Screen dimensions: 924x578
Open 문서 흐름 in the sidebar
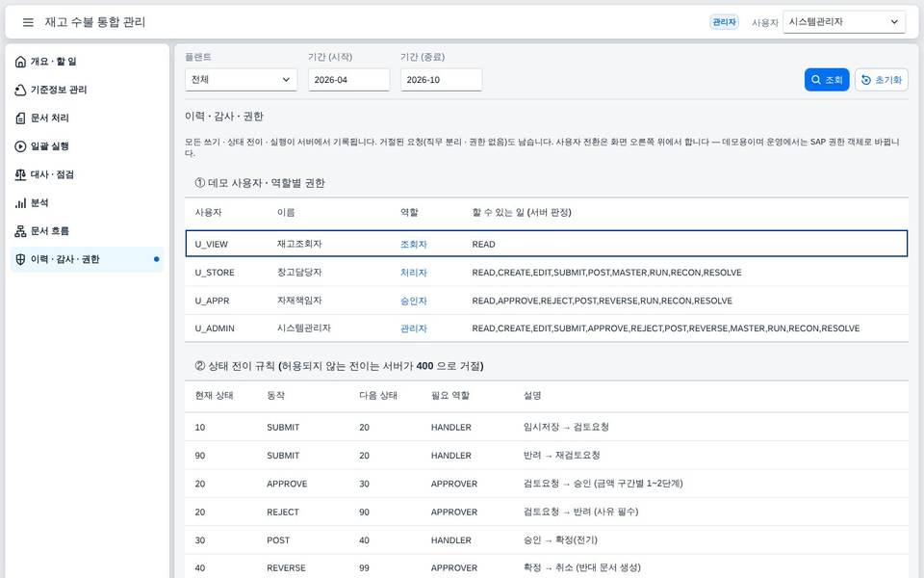87,231
